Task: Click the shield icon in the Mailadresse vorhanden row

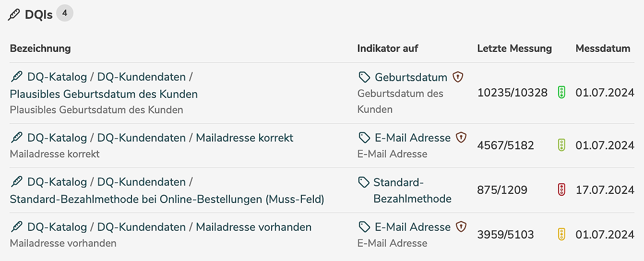Action: point(461,227)
